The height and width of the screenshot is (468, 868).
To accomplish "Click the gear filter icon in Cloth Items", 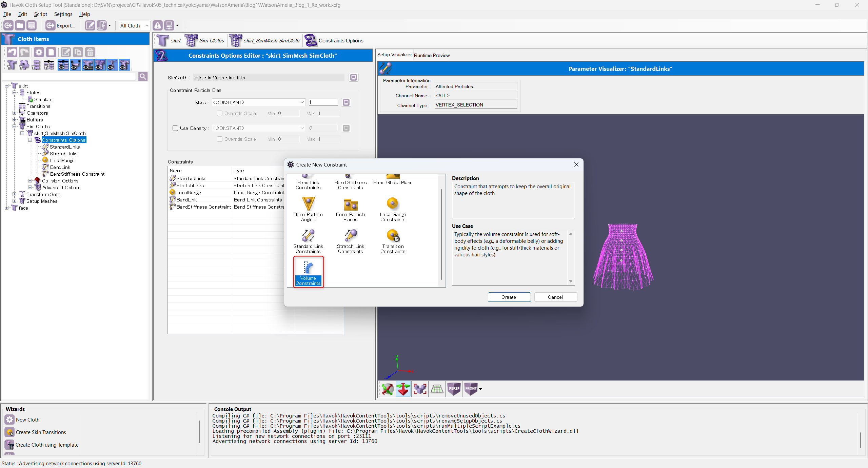I will point(24,65).
